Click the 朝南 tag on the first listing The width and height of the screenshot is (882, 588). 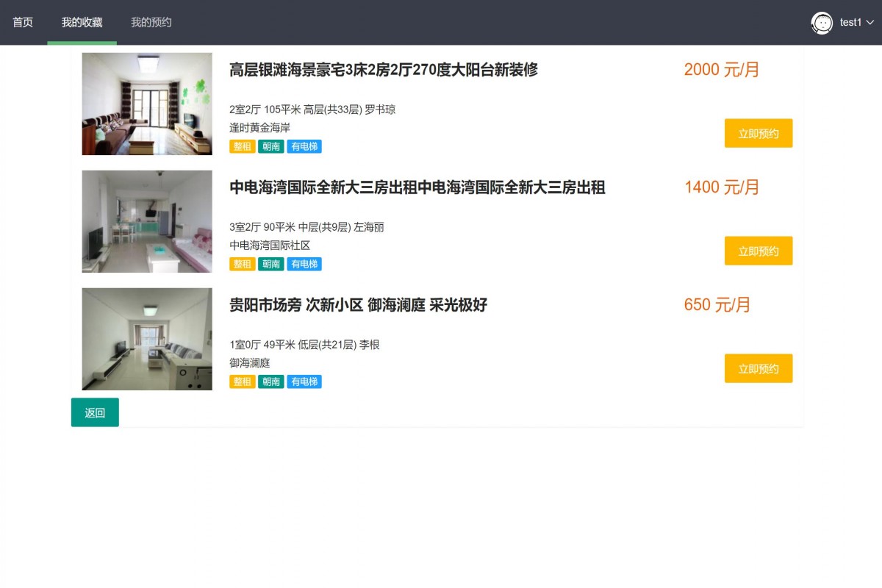(270, 146)
